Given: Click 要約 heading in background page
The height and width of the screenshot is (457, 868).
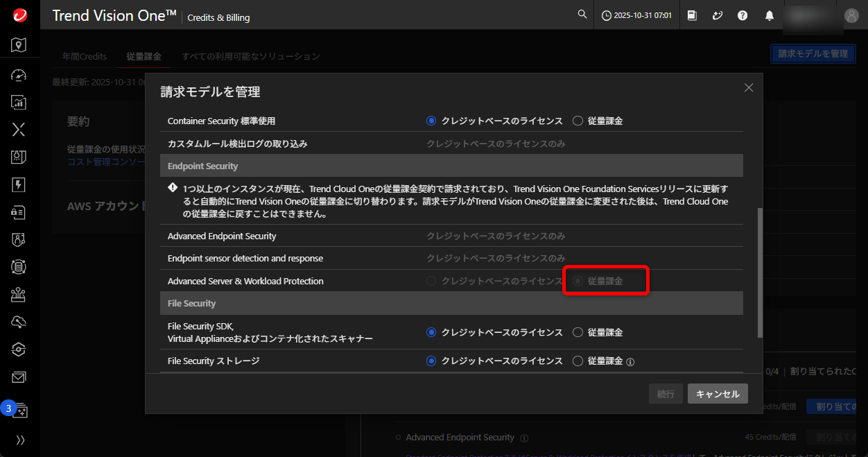Looking at the screenshot, I should 78,121.
